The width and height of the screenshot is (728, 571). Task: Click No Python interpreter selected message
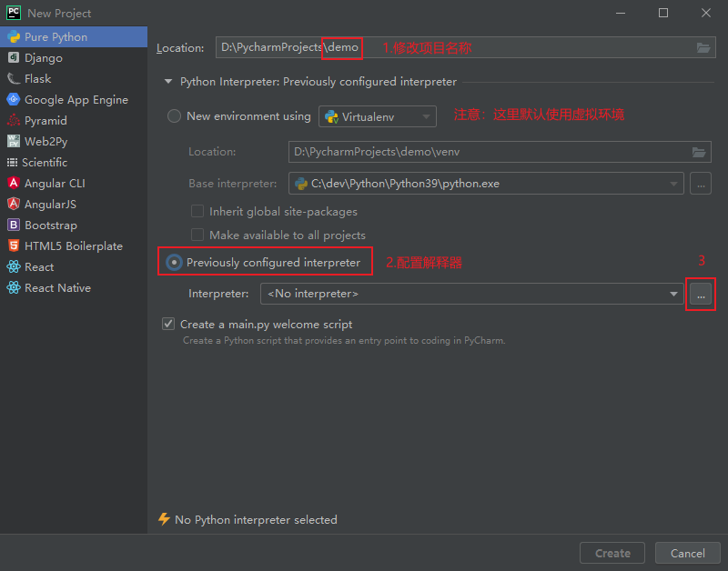(256, 519)
